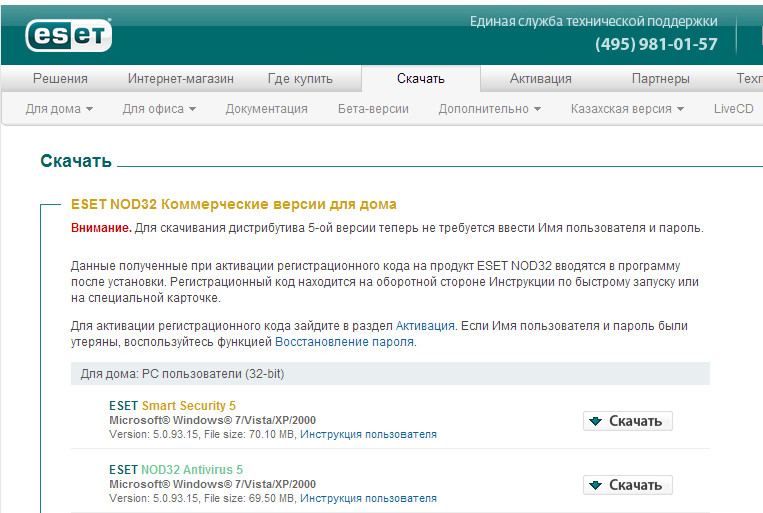Open the Интернет-магазин tab
763x513 pixels.
tap(181, 78)
